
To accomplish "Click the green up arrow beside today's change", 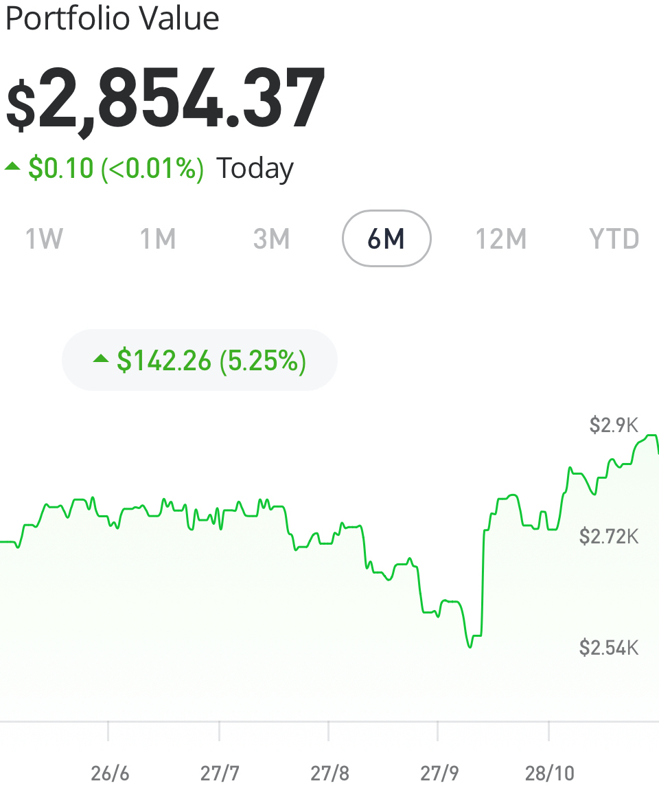I will (x=12, y=166).
